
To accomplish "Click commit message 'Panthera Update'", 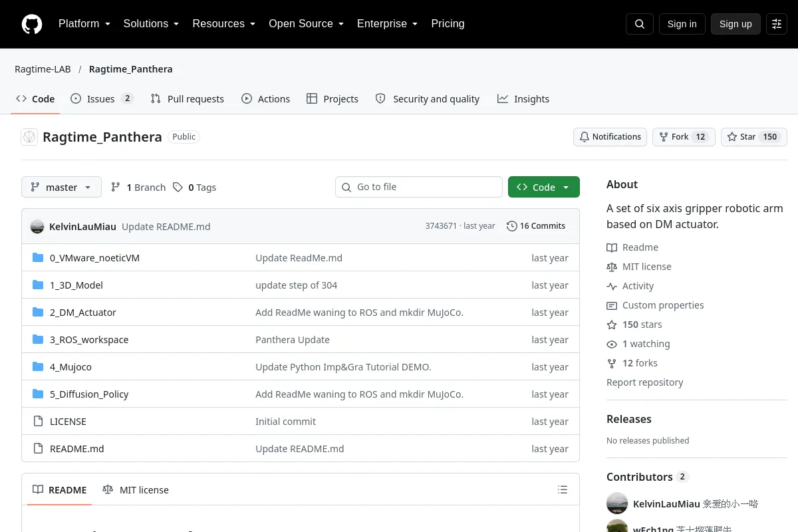I will pos(293,340).
